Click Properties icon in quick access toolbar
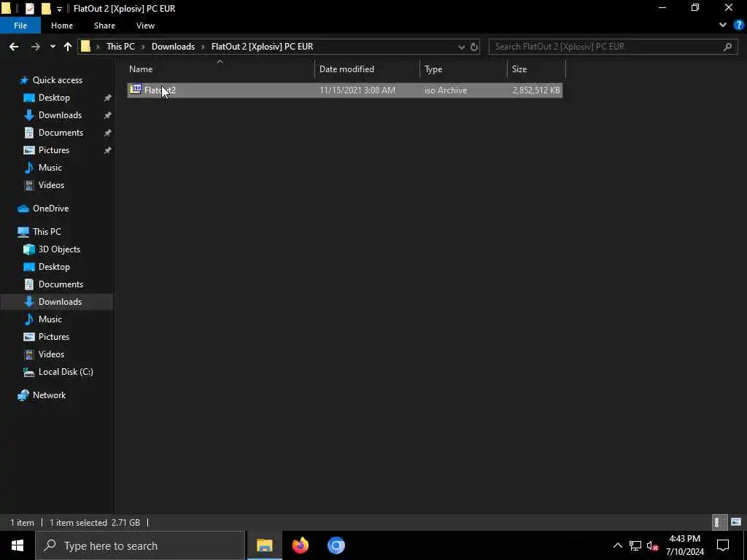 coord(29,9)
